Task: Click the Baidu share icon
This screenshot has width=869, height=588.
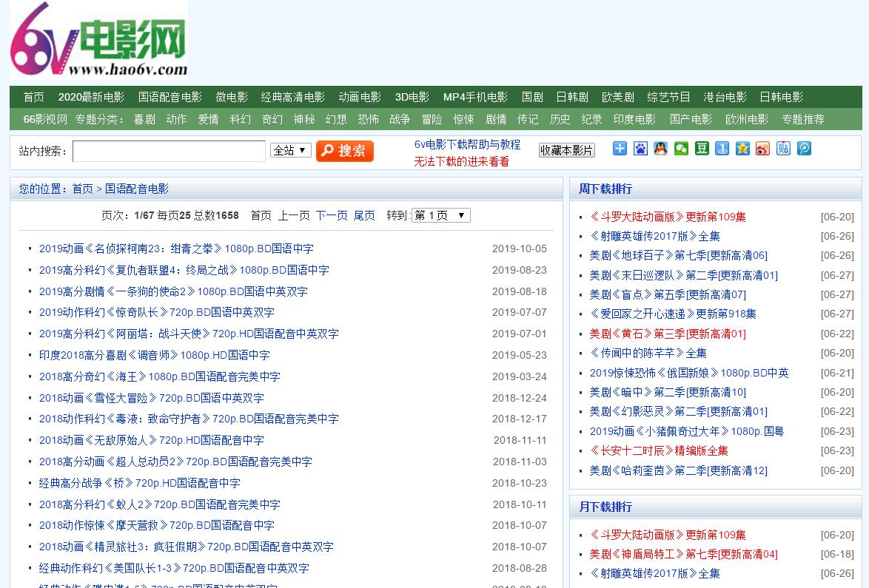Action: pyautogui.click(x=640, y=148)
